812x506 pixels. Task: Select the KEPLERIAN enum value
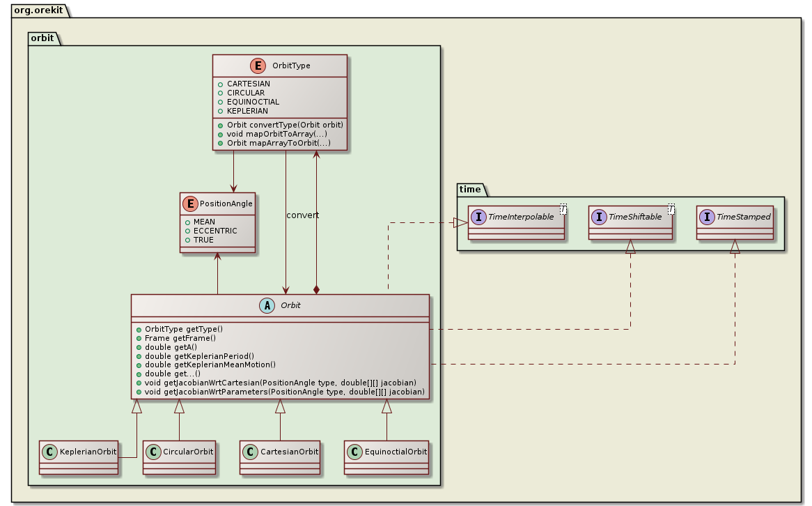(x=248, y=111)
